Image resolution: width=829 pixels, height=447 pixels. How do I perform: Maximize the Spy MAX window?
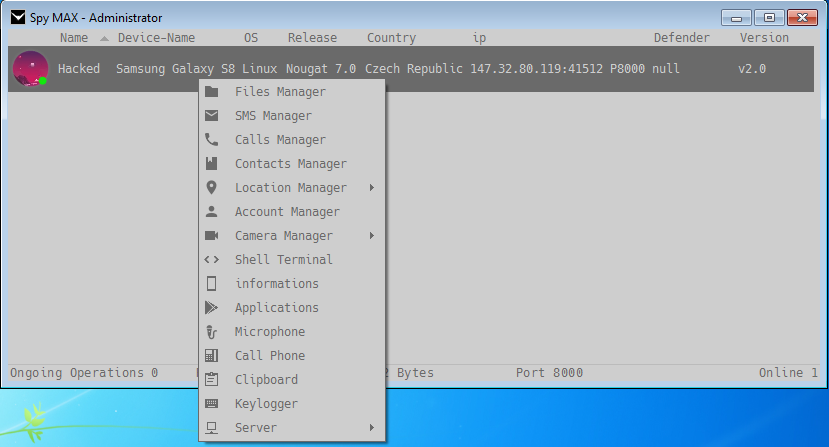(x=769, y=18)
